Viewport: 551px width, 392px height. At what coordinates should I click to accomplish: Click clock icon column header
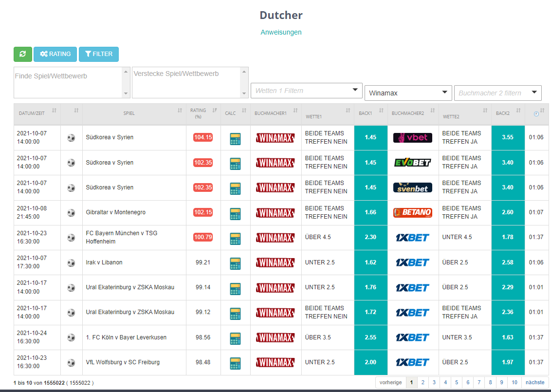coord(536,113)
